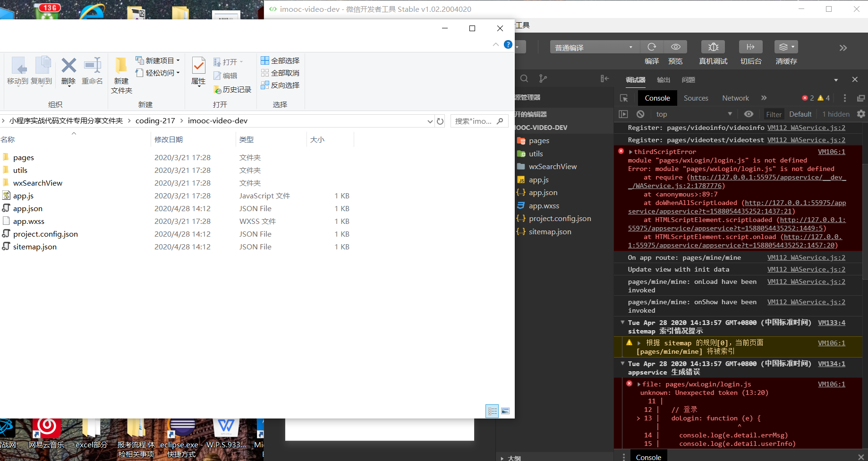Sort by Size column header
Screen dimensions: 868x461
tap(317, 140)
